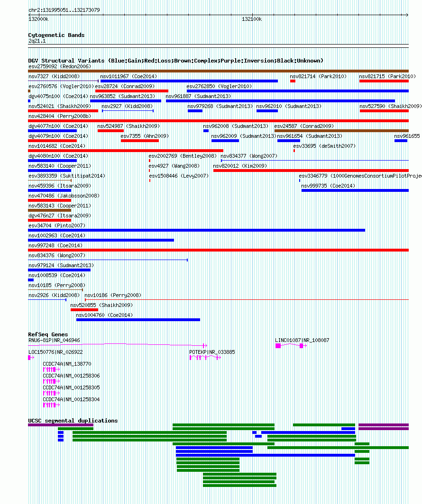Open nsv1004760 (Coe2014) variant
Viewport: 422px width, 504px height.
pos(104,315)
